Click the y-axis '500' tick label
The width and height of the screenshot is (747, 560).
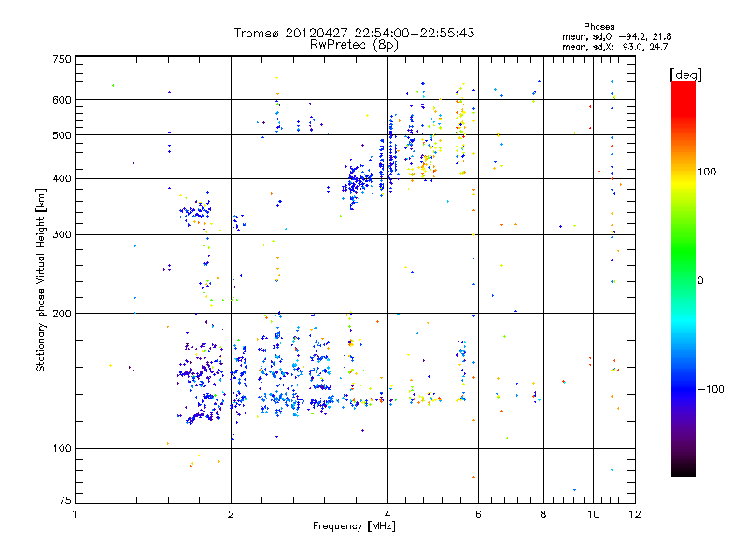pos(62,135)
